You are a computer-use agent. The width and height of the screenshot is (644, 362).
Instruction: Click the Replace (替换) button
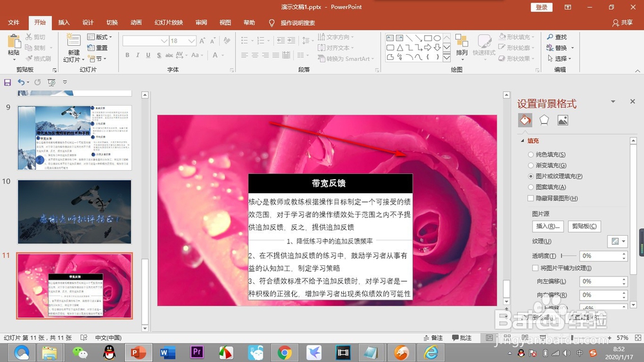[557, 48]
